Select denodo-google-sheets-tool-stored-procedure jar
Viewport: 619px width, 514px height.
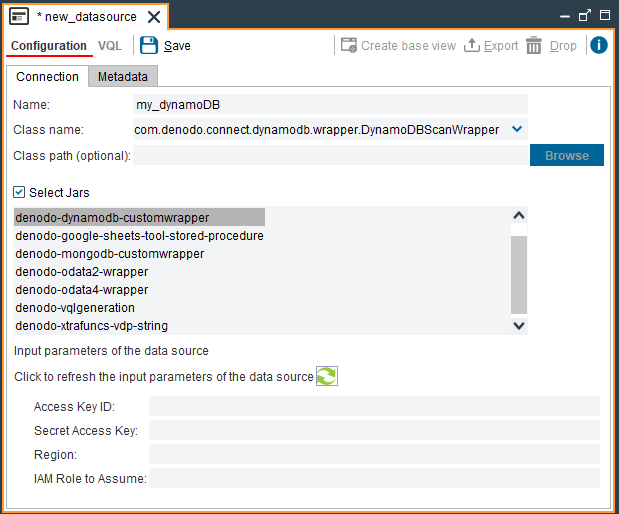139,236
